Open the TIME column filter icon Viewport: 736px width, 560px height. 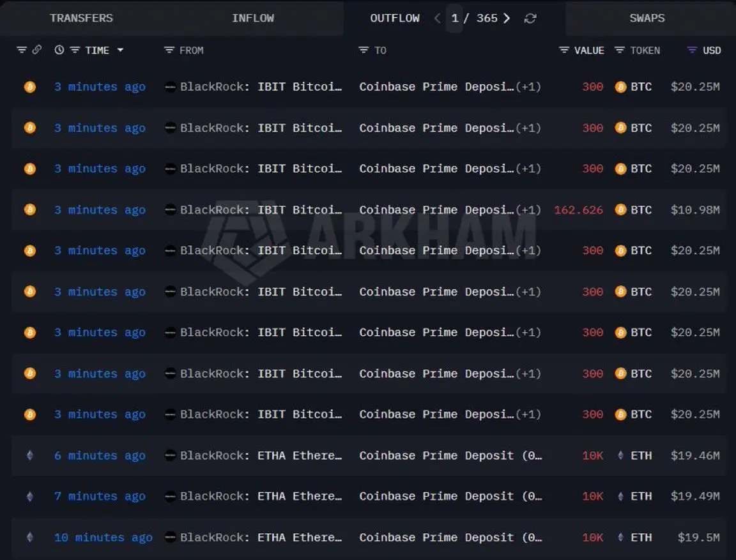(x=75, y=50)
